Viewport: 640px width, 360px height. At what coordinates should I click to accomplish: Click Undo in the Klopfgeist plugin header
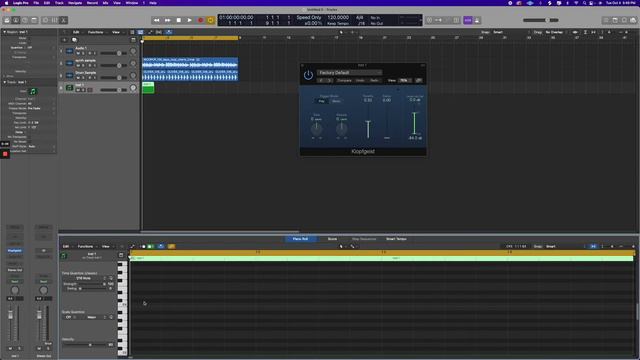(x=360, y=80)
